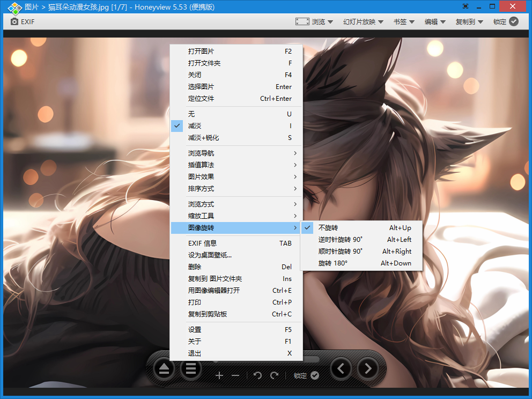The image size is (532, 399).
Task: Choose 复制到剪贴板 menu entry
Action: (236, 314)
